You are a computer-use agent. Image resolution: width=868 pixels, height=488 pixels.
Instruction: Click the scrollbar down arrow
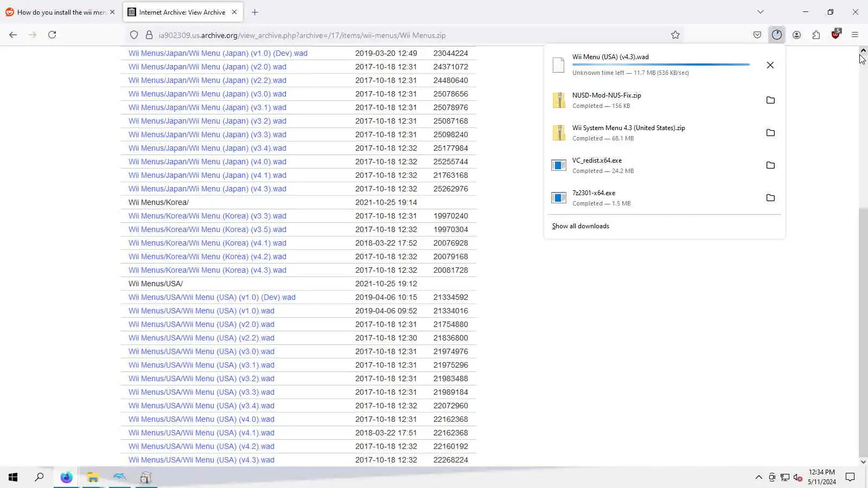[863, 462]
